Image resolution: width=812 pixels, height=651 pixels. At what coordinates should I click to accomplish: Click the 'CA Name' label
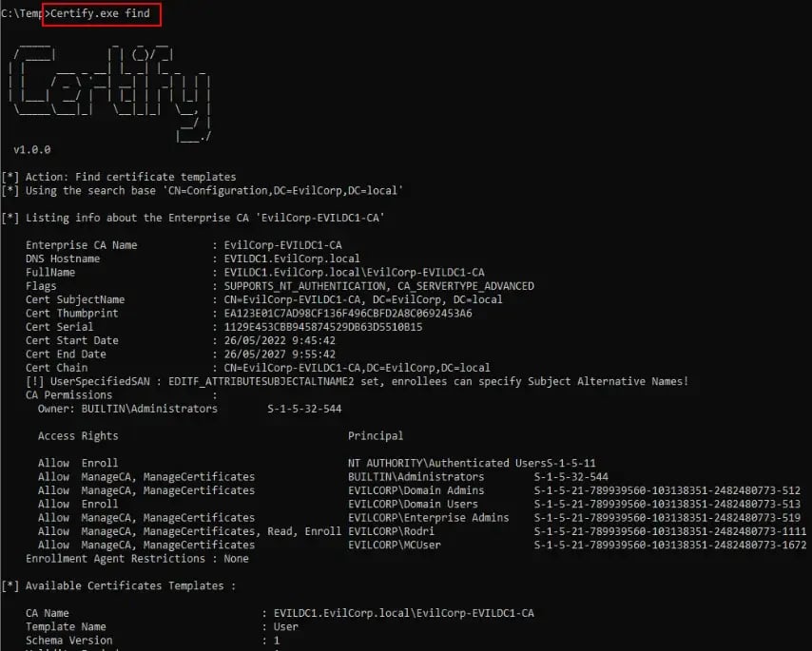pos(48,613)
